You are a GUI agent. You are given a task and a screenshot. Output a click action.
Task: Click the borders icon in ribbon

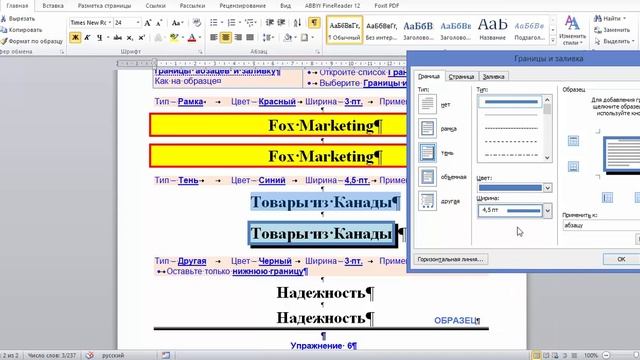tap(304, 38)
